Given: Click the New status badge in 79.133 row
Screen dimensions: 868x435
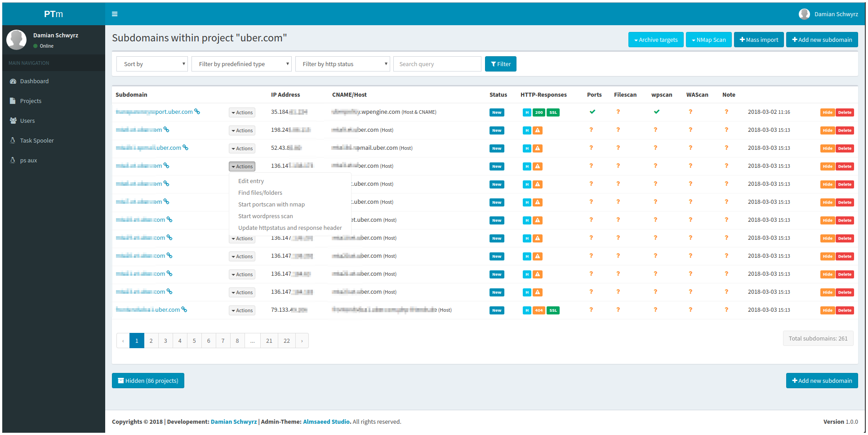Looking at the screenshot, I should click(x=497, y=310).
